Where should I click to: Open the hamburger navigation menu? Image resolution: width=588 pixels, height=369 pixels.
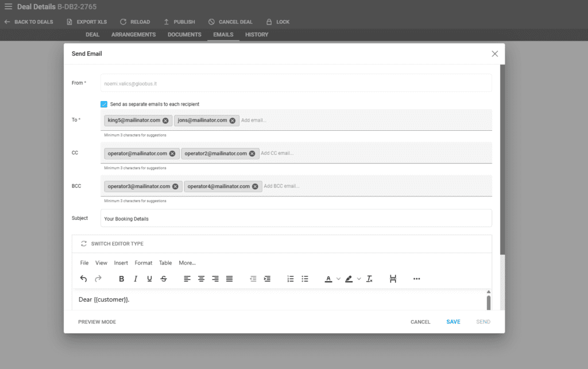coord(9,6)
